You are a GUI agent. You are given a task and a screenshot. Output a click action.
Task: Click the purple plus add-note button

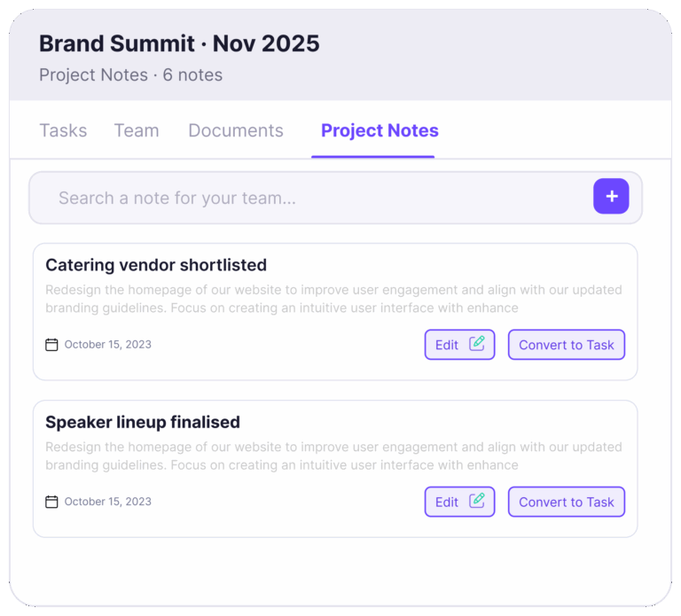pyautogui.click(x=611, y=197)
